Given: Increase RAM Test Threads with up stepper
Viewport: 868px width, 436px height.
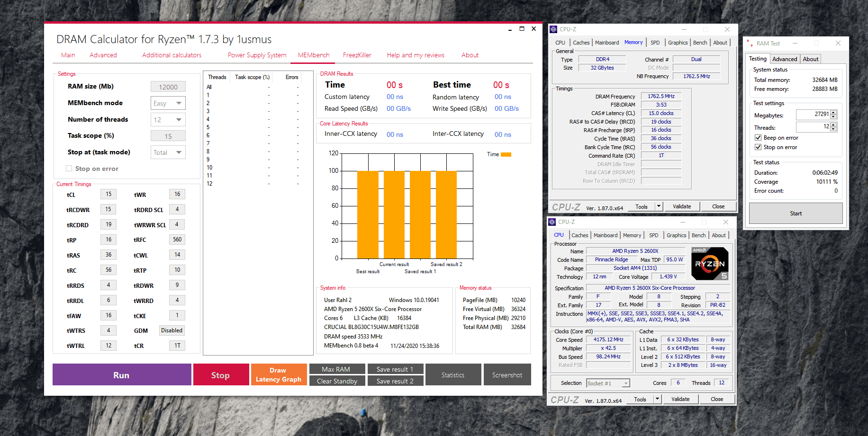Looking at the screenshot, I should point(834,125).
